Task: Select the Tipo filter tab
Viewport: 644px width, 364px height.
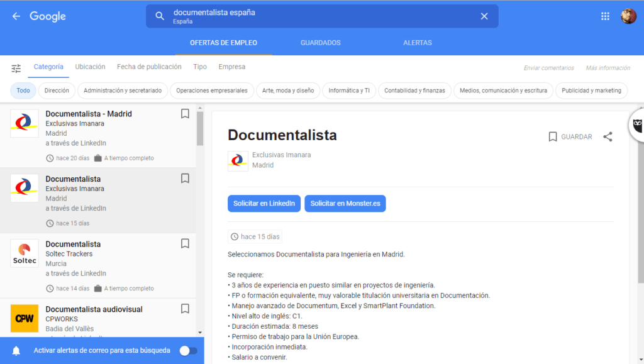Action: (200, 67)
